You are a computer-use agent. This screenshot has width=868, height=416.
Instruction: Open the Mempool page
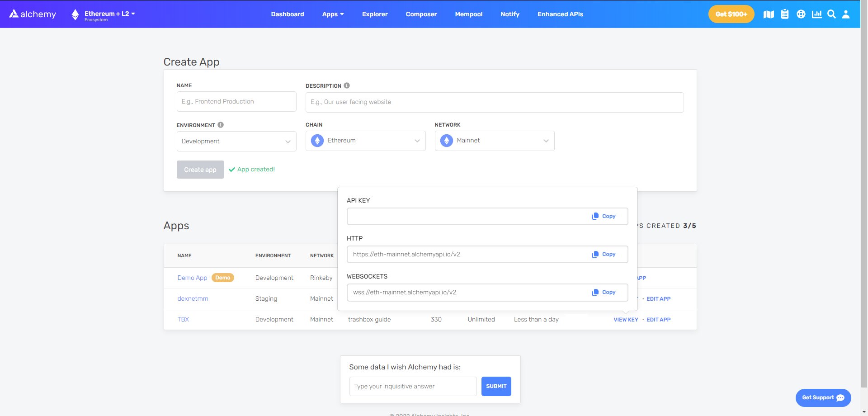[x=469, y=14]
